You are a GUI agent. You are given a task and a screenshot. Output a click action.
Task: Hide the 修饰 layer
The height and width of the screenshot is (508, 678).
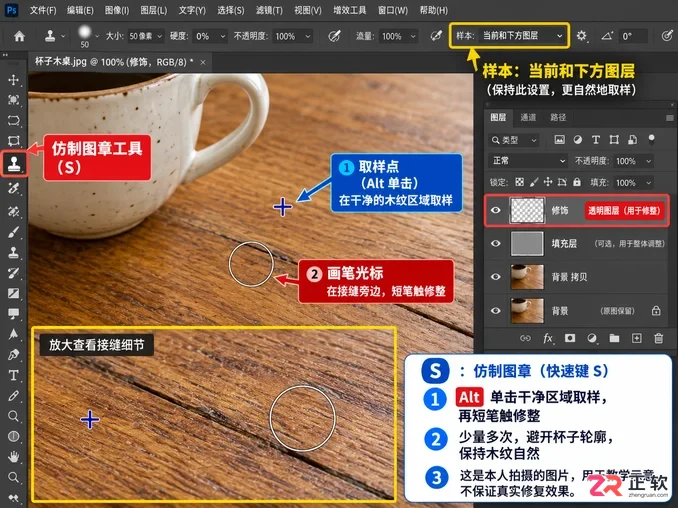tap(496, 210)
